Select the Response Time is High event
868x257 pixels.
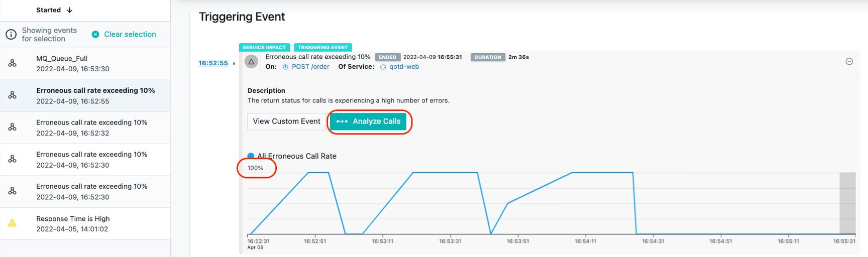[85, 224]
